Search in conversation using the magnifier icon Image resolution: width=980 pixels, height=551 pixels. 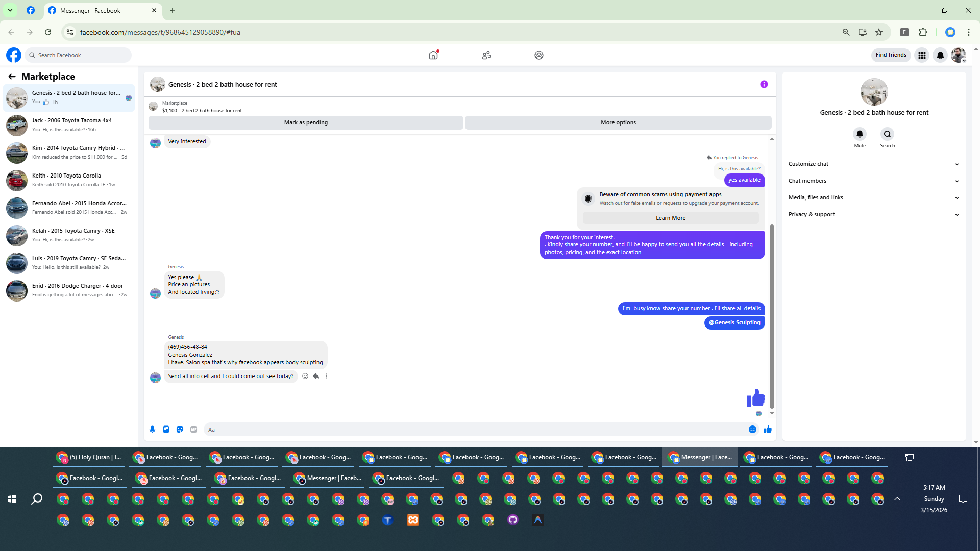click(888, 134)
